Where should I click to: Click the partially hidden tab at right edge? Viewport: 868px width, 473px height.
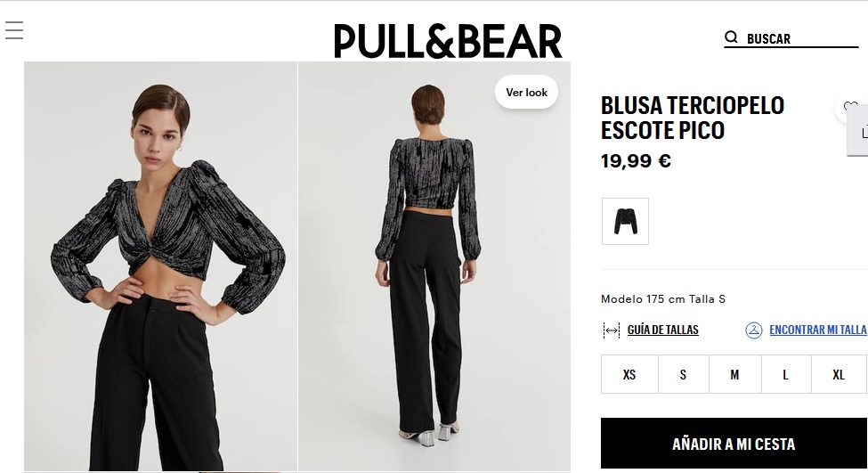(858, 130)
